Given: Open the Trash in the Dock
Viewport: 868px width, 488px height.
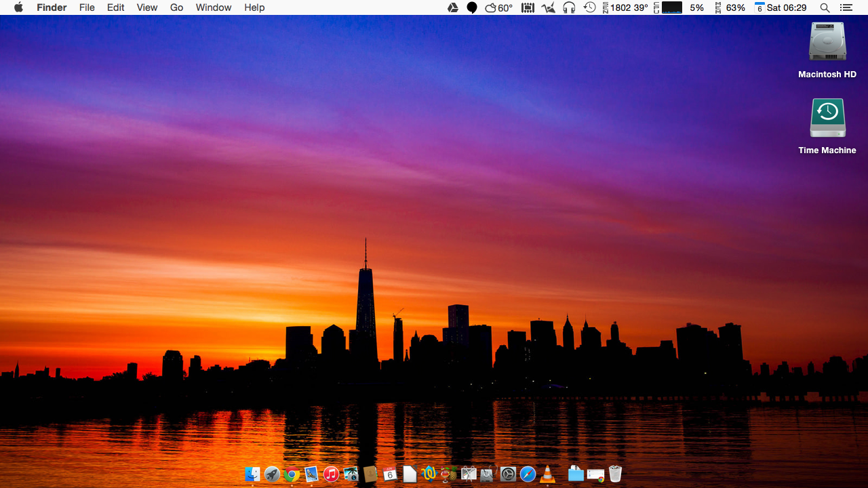Looking at the screenshot, I should pos(615,474).
